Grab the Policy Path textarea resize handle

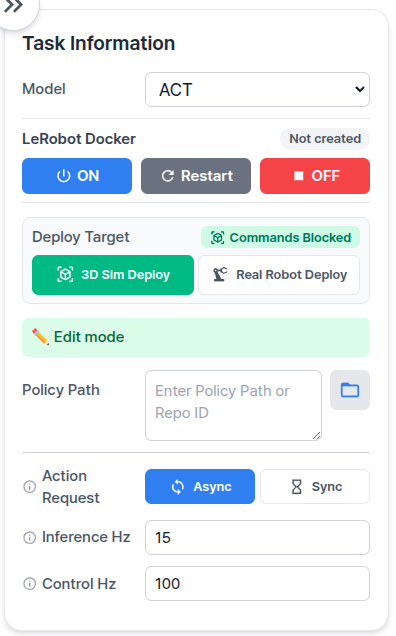(317, 436)
